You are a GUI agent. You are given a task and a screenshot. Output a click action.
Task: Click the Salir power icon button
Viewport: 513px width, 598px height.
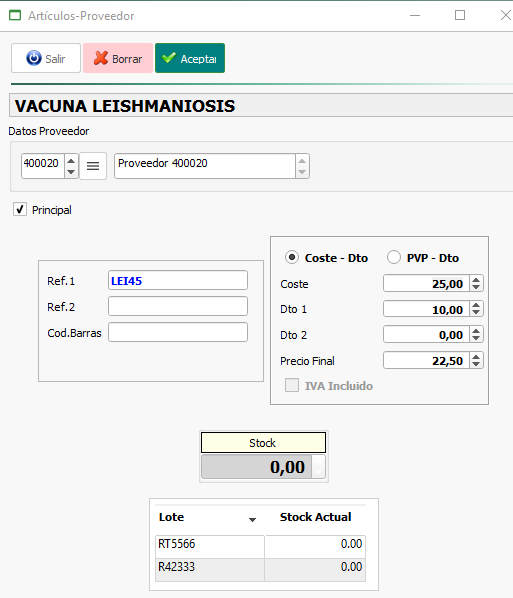tap(46, 58)
